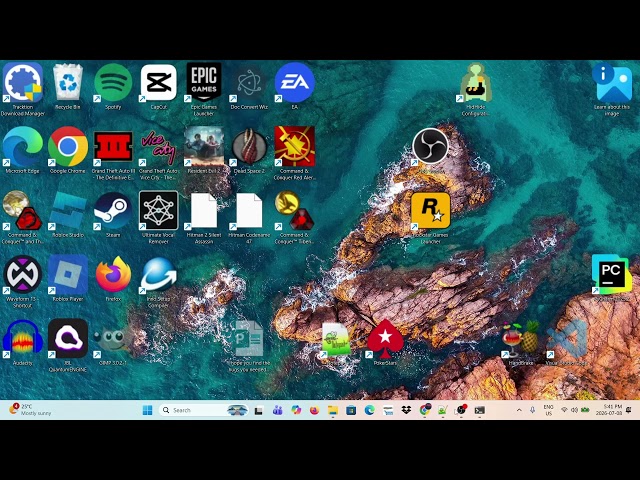Open Microsoft Teams from the taskbar

tap(278, 410)
